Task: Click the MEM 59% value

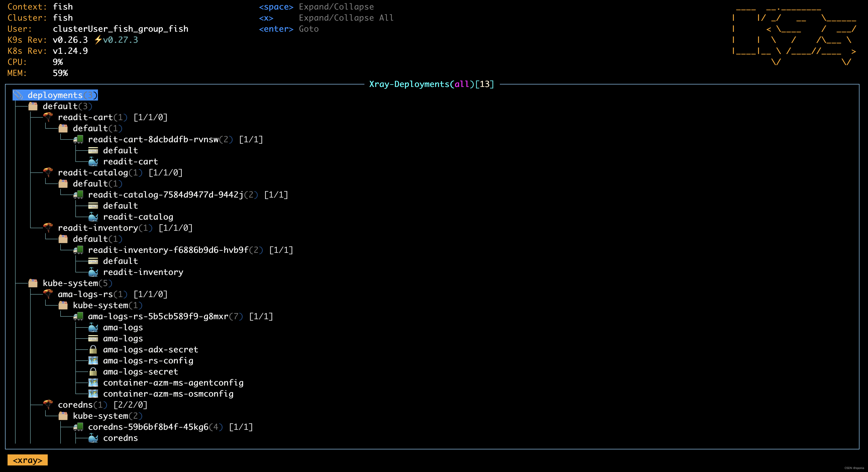Action: (x=60, y=73)
